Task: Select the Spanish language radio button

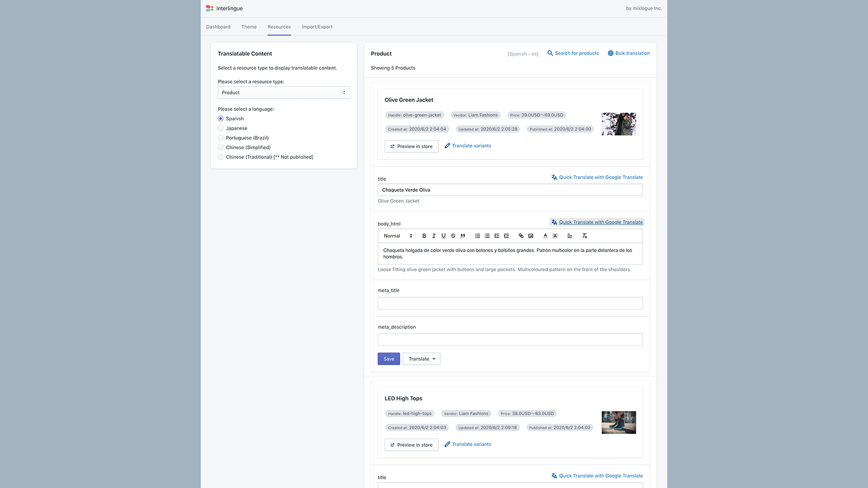Action: (x=220, y=118)
